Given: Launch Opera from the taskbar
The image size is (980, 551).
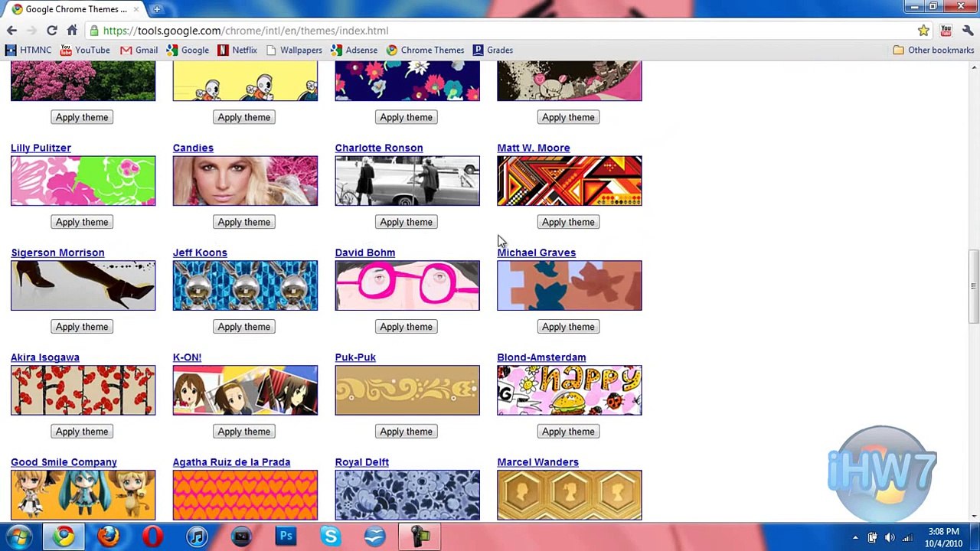Looking at the screenshot, I should point(152,536).
